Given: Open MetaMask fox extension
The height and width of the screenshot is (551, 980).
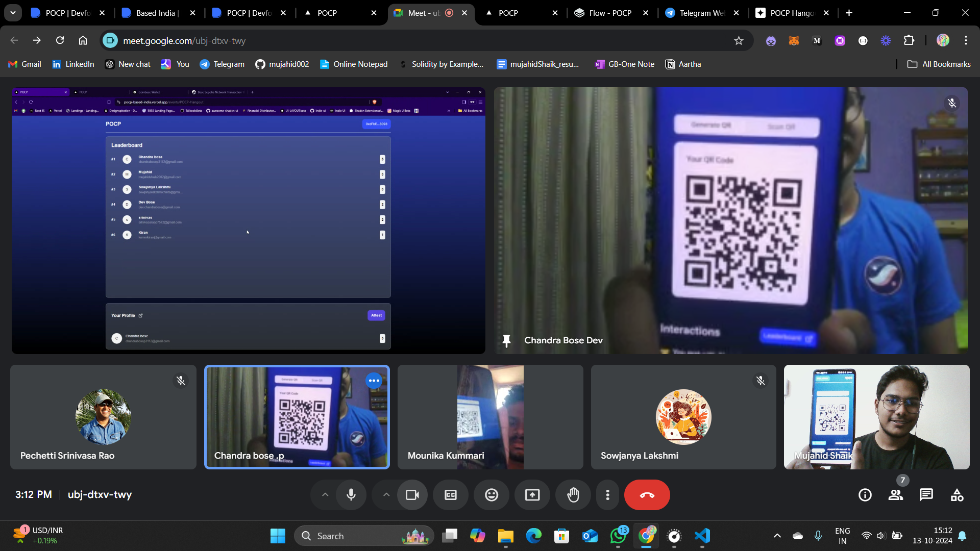Looking at the screenshot, I should pos(794,40).
